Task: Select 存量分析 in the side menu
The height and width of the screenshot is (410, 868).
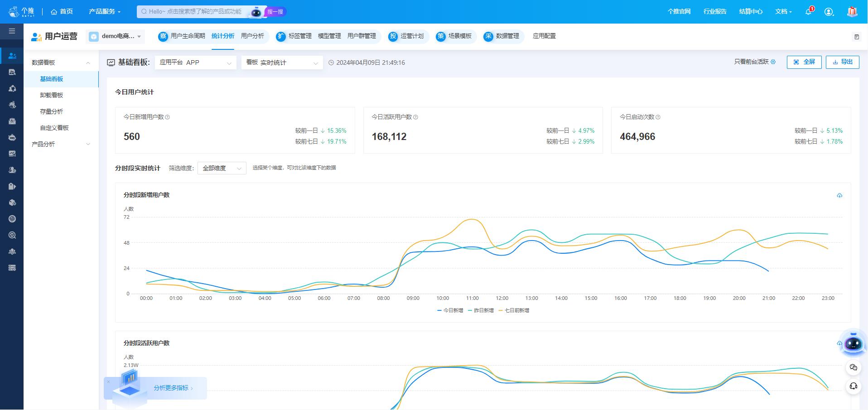Action: 61,111
